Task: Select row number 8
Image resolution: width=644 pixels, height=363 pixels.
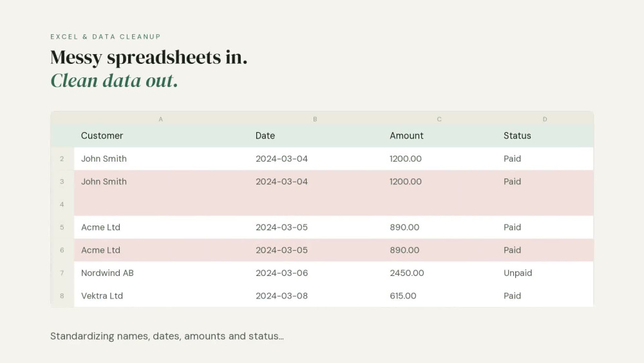Action: click(x=62, y=295)
